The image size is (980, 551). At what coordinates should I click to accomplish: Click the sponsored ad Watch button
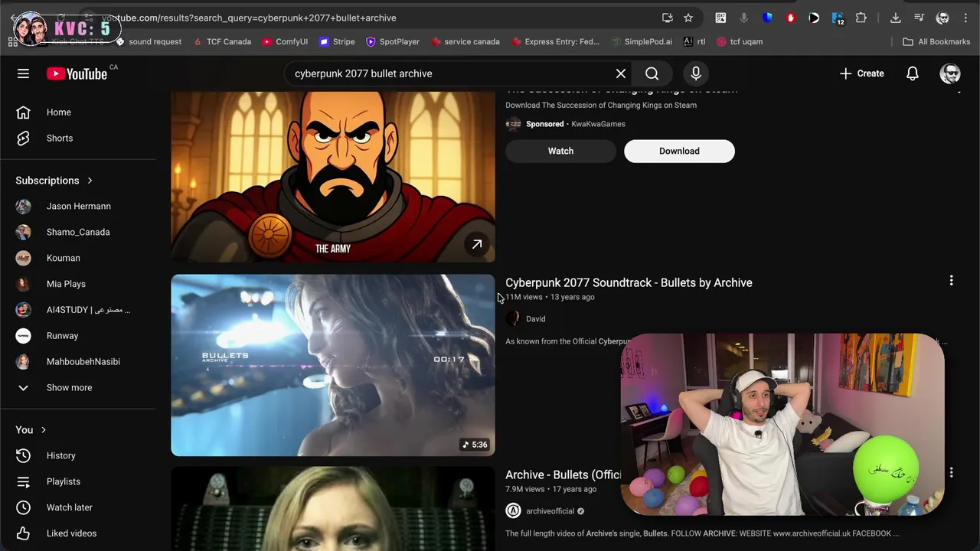tap(560, 151)
